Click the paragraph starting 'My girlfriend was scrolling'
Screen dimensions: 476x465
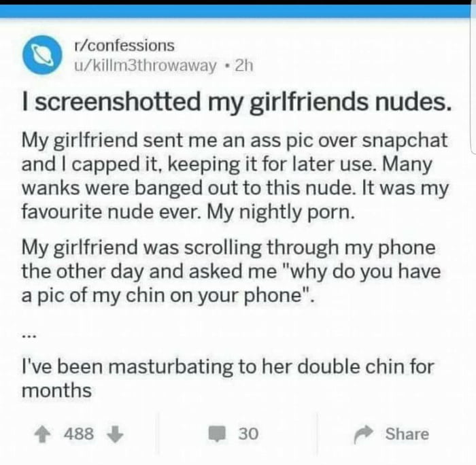tap(231, 271)
